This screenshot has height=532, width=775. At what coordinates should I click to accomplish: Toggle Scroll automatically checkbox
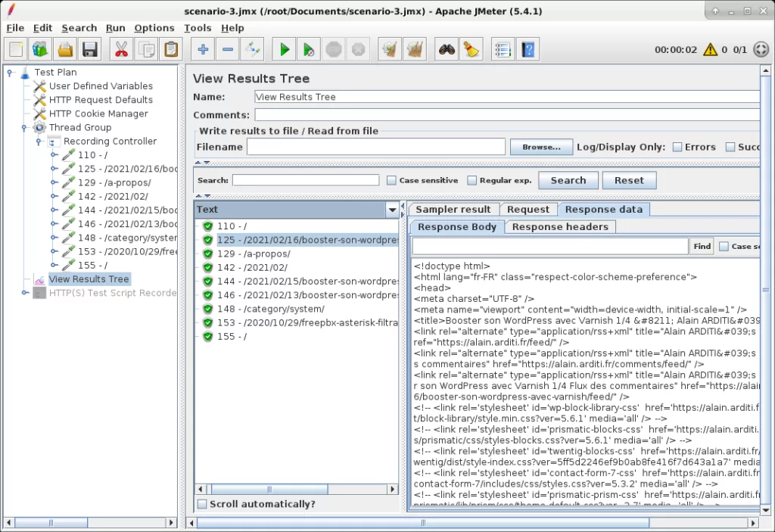tap(202, 504)
